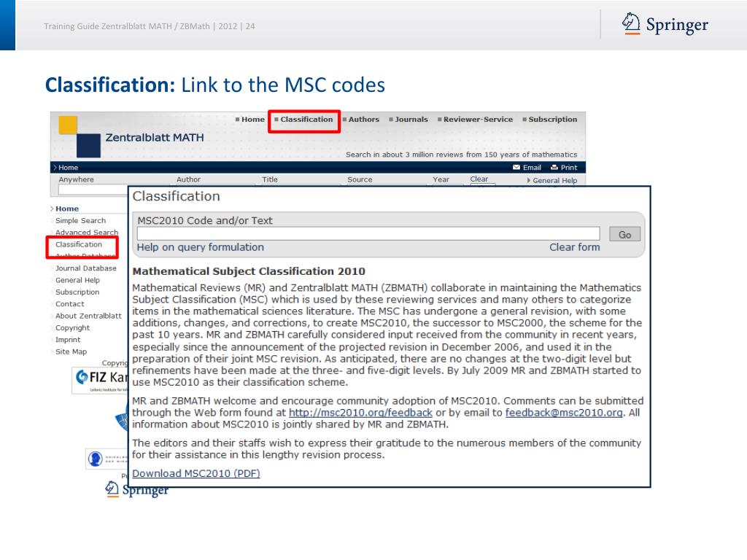Open Copyright in sidebar

72,327
